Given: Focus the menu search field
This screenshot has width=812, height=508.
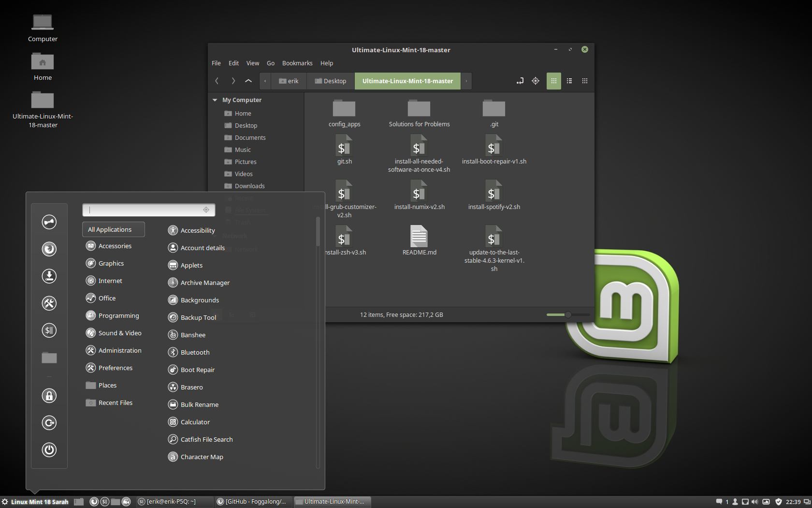Looking at the screenshot, I should coord(149,210).
